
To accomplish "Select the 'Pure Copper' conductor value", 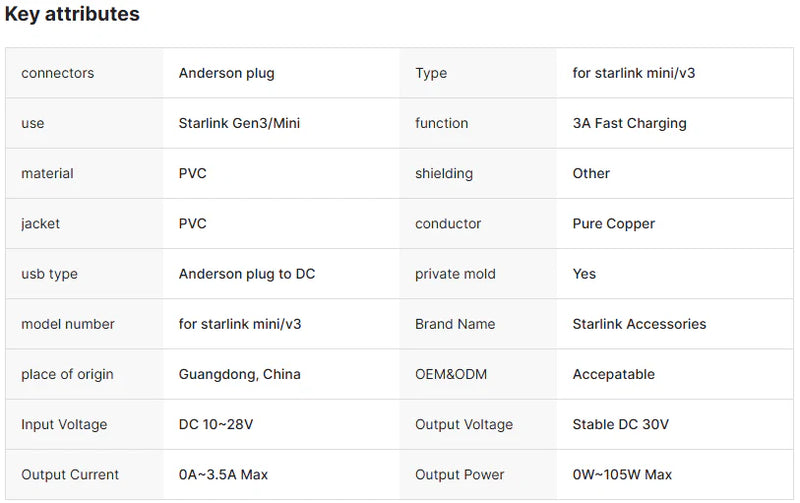I will [614, 224].
